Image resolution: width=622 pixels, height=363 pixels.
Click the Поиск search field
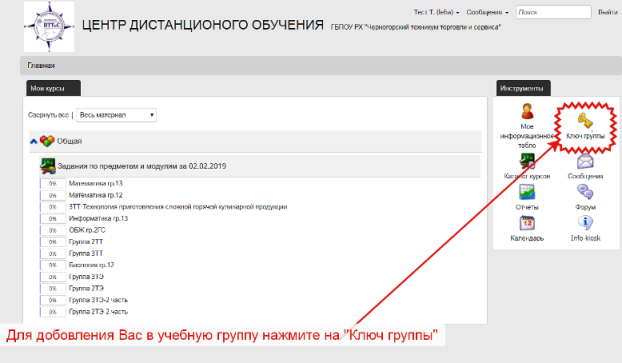(553, 12)
